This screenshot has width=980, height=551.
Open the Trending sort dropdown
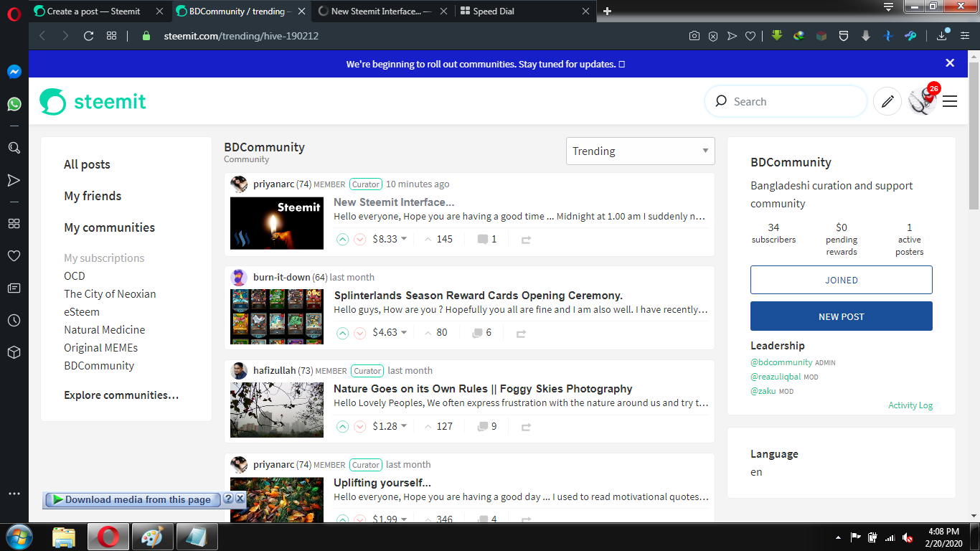click(x=641, y=151)
